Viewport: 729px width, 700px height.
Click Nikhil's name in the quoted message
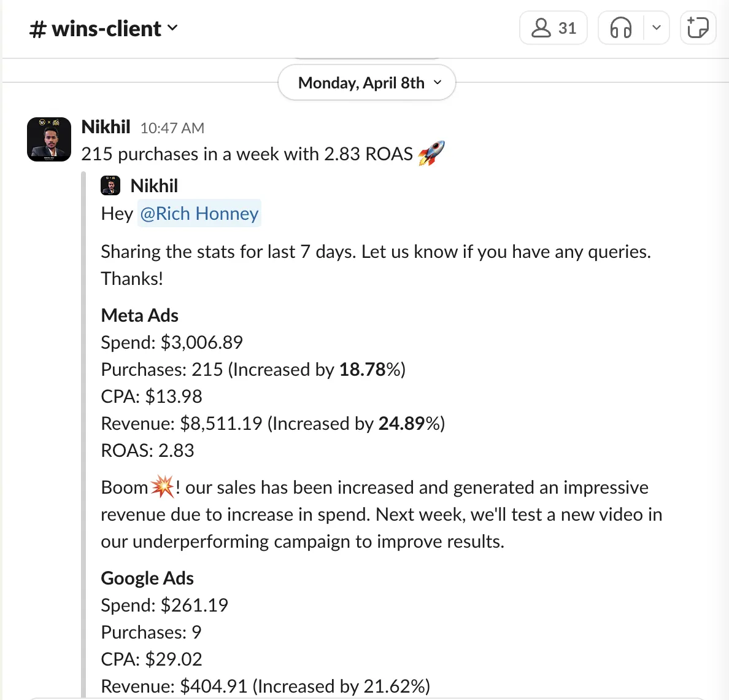[154, 186]
